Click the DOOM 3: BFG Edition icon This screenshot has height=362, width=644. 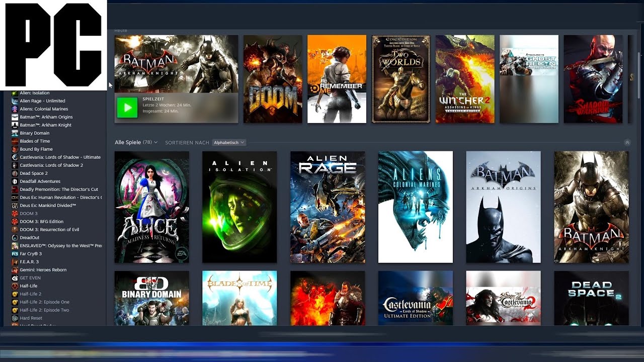[15, 222]
